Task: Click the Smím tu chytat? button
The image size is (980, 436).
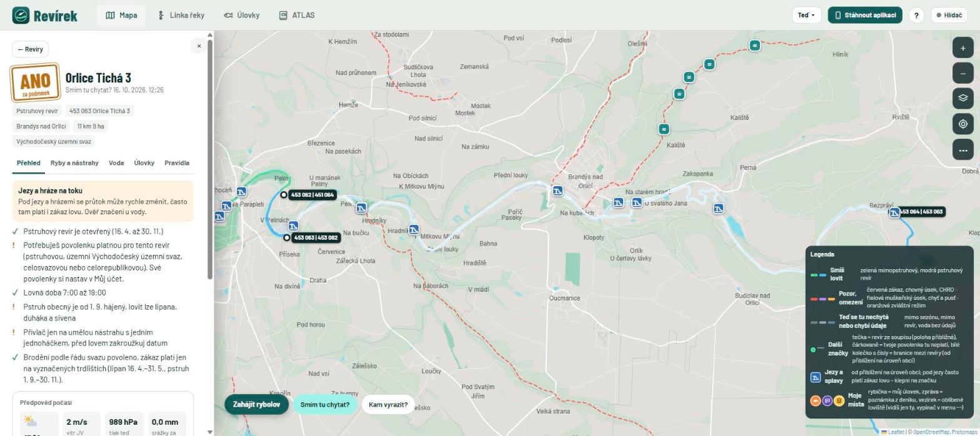Action: 325,405
